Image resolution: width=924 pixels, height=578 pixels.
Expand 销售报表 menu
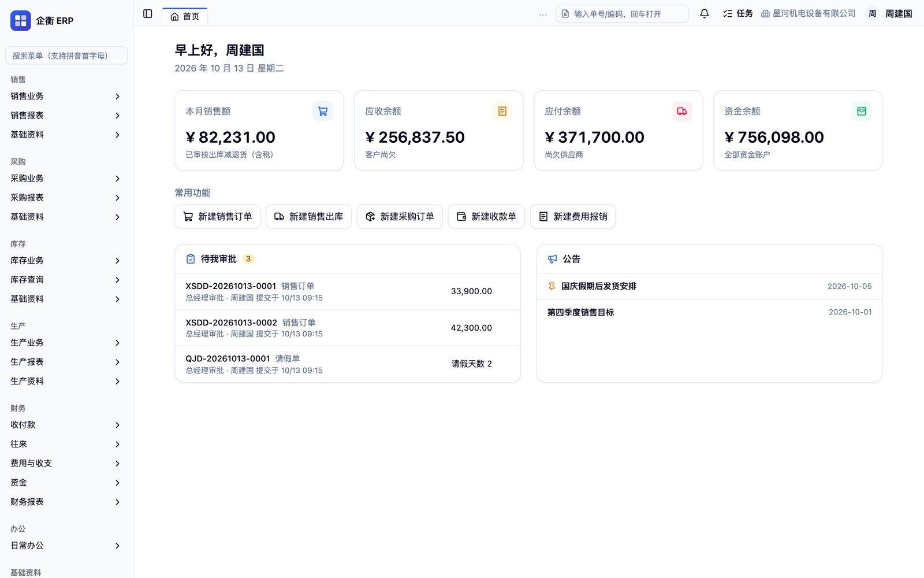coord(66,116)
